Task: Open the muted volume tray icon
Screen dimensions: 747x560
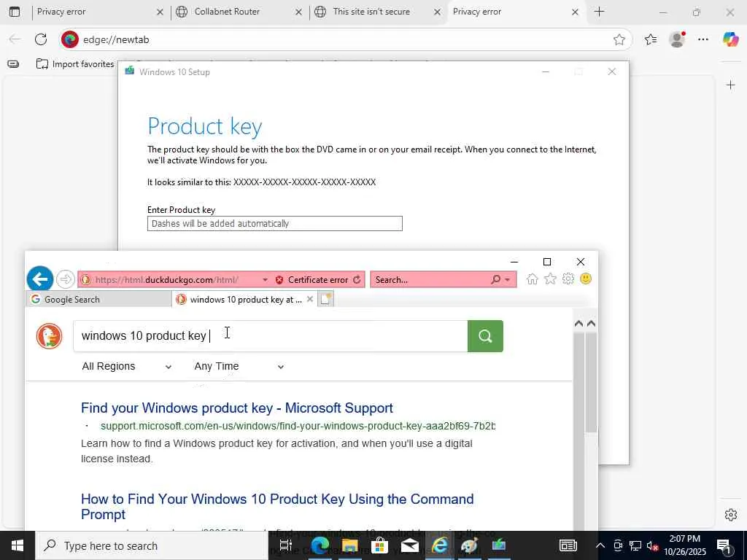Action: tap(651, 545)
